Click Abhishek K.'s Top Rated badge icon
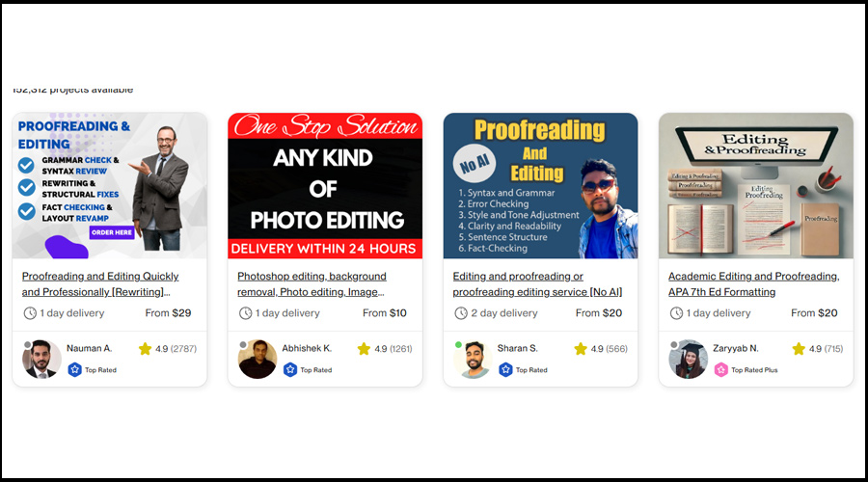The image size is (868, 482). [290, 369]
